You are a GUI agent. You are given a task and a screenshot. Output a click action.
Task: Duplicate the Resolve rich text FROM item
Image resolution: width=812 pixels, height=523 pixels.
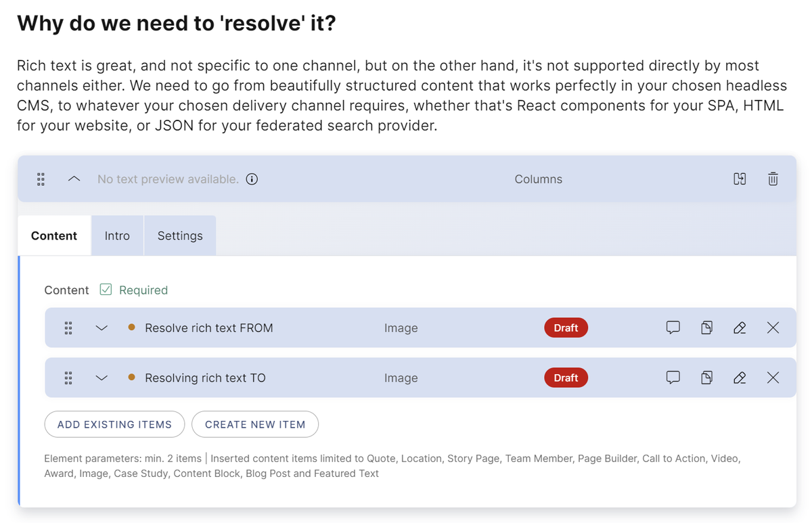pyautogui.click(x=706, y=328)
